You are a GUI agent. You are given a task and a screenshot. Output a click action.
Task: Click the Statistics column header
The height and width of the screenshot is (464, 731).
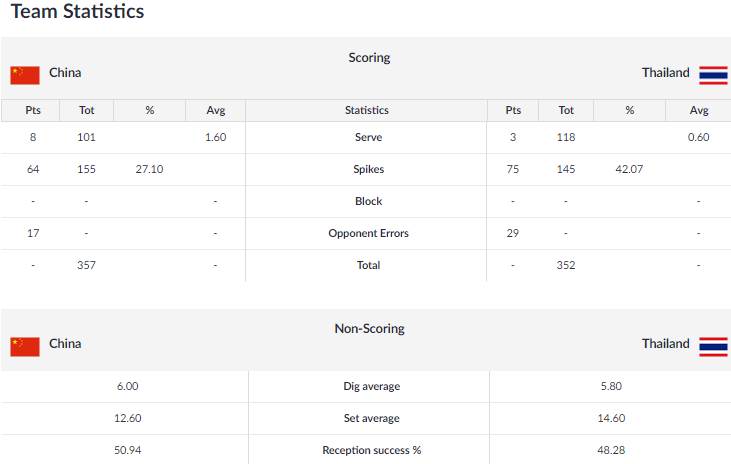[x=366, y=111]
